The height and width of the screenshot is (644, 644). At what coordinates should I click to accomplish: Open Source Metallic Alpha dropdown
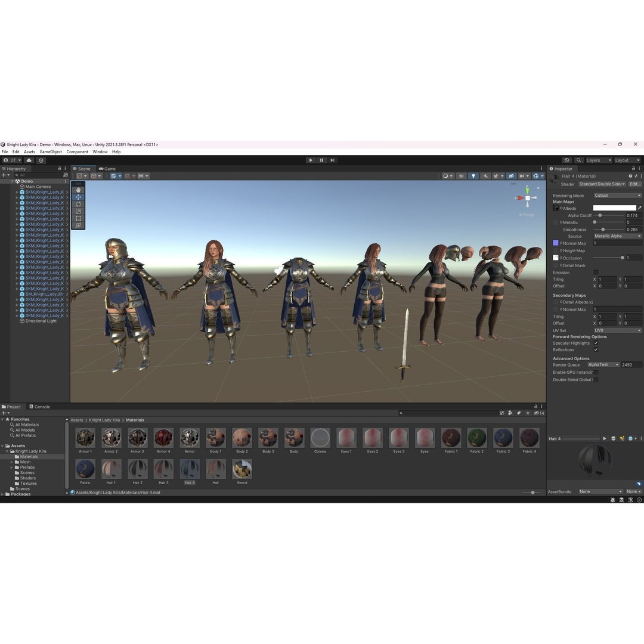click(x=617, y=236)
